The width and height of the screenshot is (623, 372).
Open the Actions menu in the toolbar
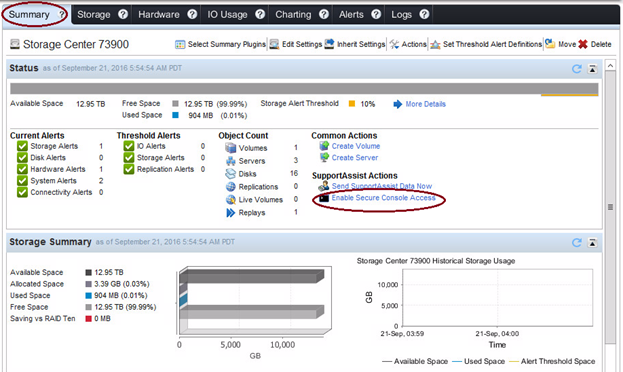click(408, 44)
